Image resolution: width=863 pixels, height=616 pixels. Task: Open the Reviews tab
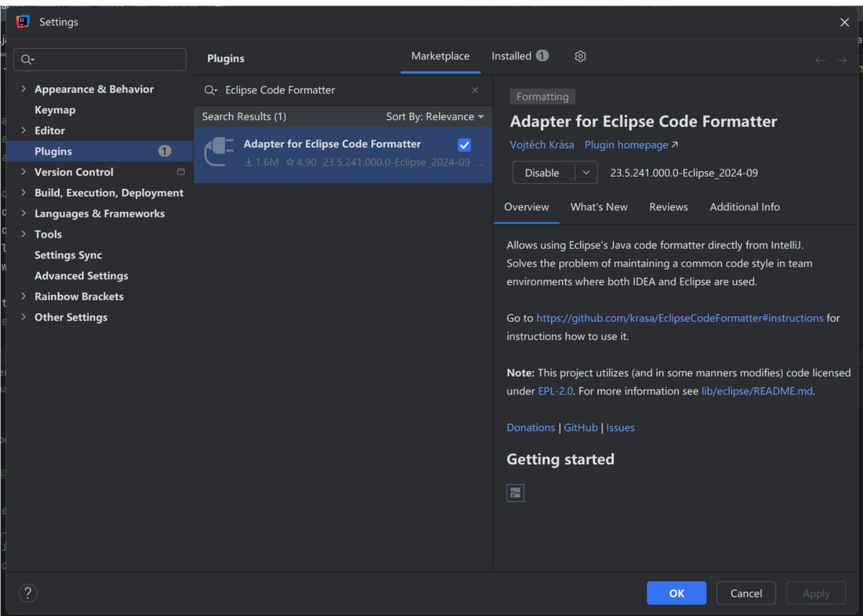coord(669,207)
